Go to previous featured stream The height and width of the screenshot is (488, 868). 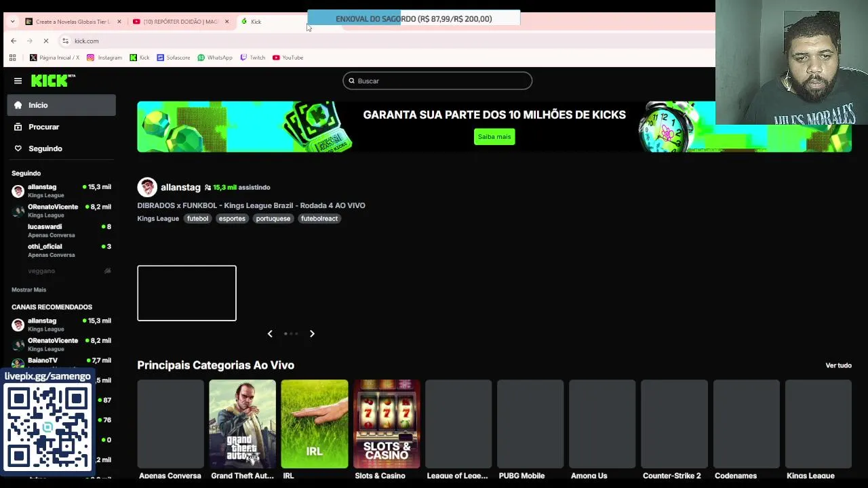(x=270, y=333)
